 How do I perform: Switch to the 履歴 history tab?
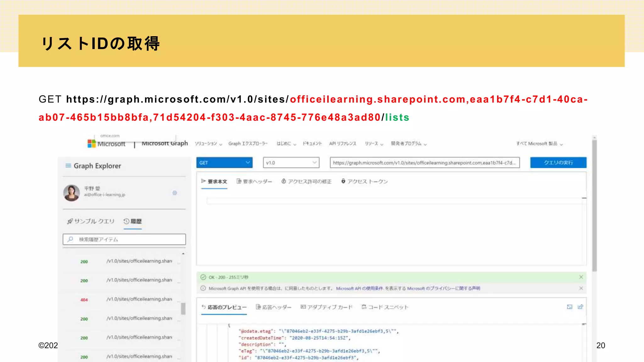pos(133,221)
